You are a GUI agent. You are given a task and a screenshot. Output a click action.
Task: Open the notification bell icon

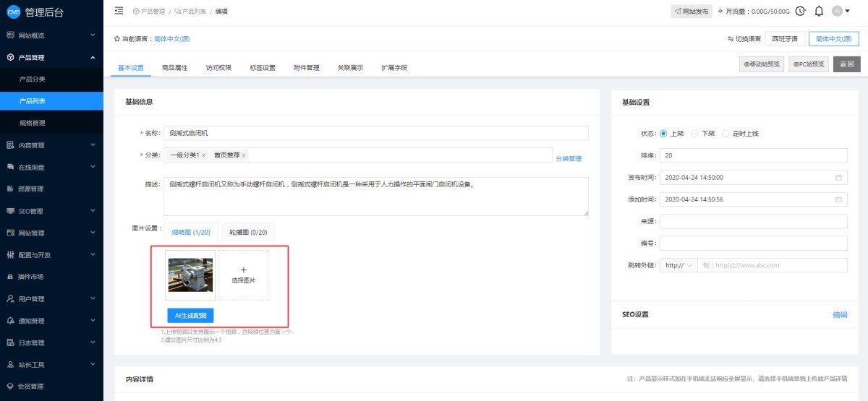coord(819,11)
